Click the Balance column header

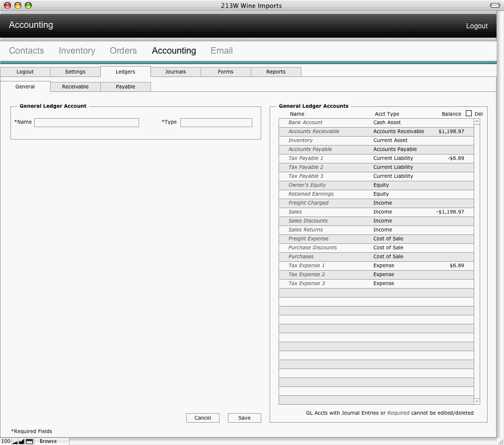pyautogui.click(x=451, y=114)
